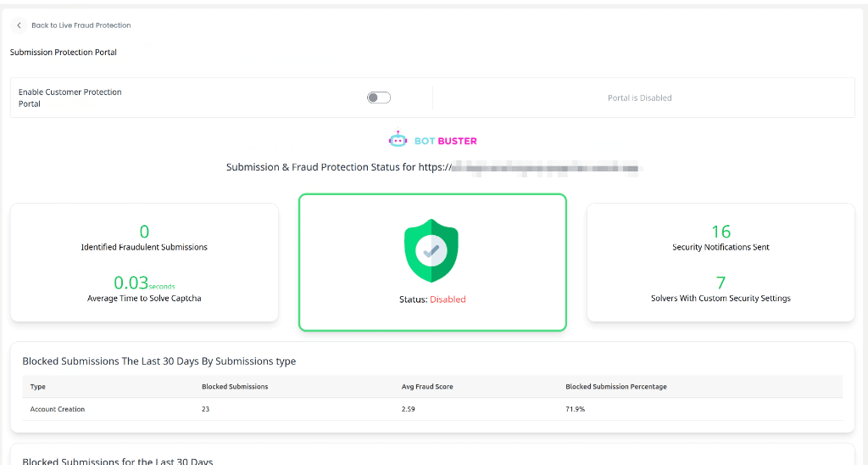868x465 pixels.
Task: Click the percentage value '71.9%'
Action: (x=576, y=409)
